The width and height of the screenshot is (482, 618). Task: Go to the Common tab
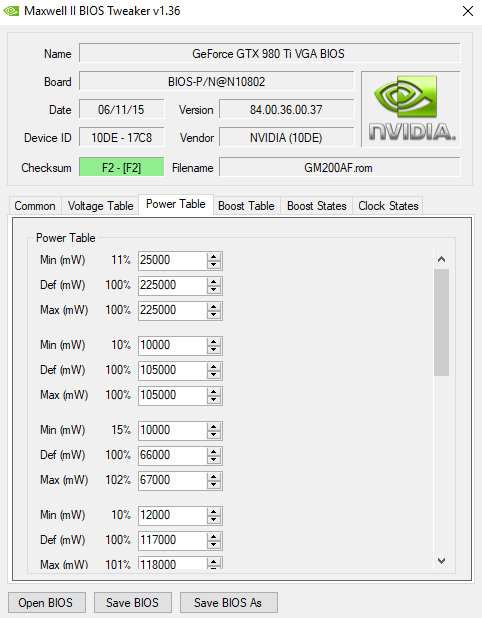[x=35, y=206]
